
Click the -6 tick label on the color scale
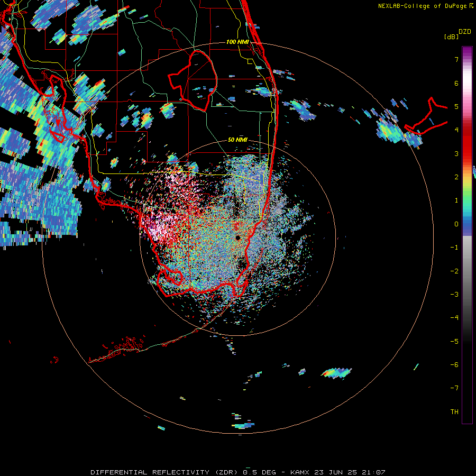(454, 365)
